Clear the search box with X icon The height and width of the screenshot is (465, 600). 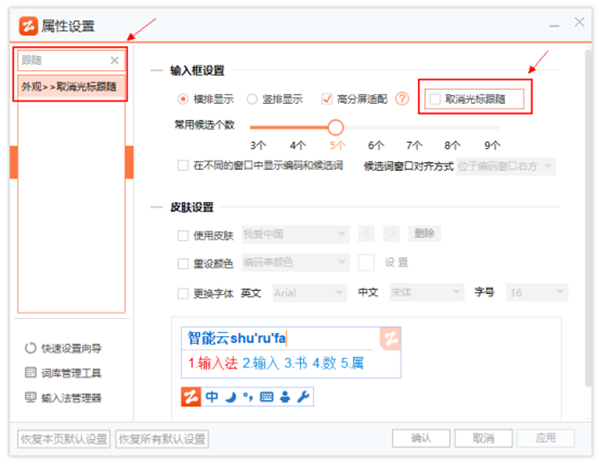[114, 60]
